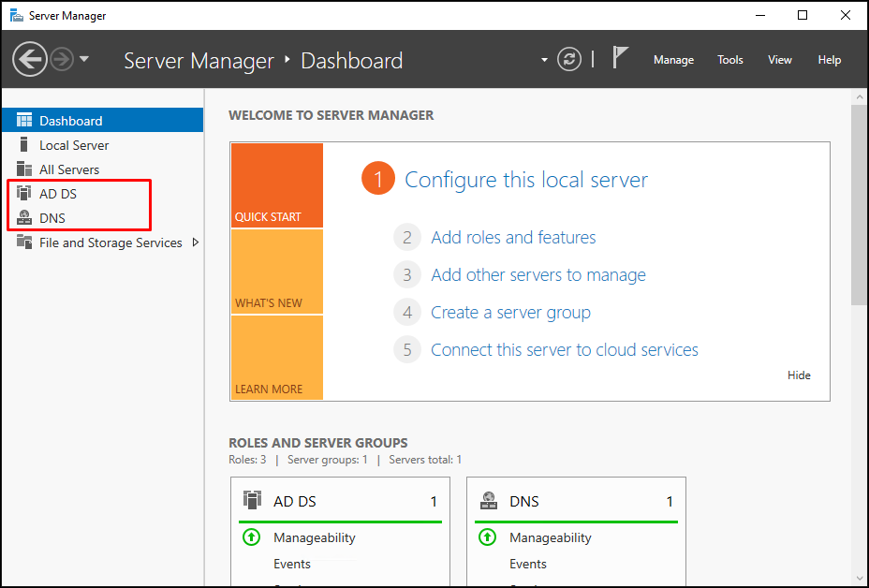869x588 pixels.
Task: Open the DNS role tile header
Action: [x=577, y=501]
